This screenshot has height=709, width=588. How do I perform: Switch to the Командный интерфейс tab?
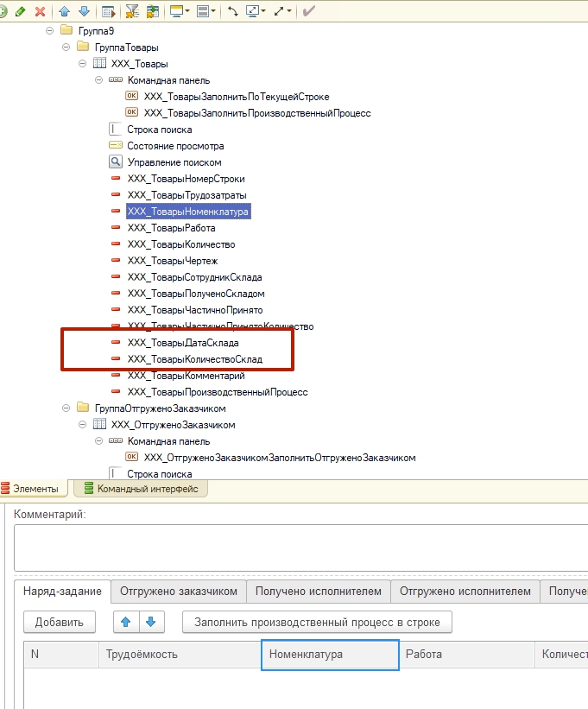coord(147,489)
